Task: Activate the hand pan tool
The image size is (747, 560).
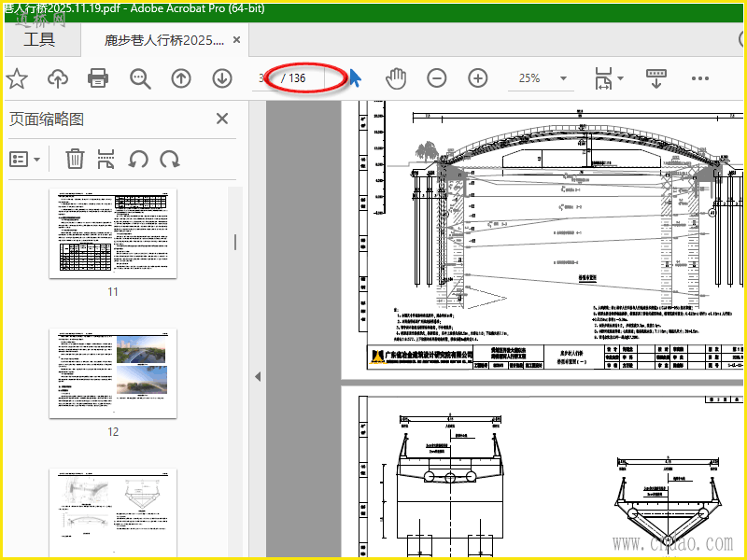Action: point(396,78)
